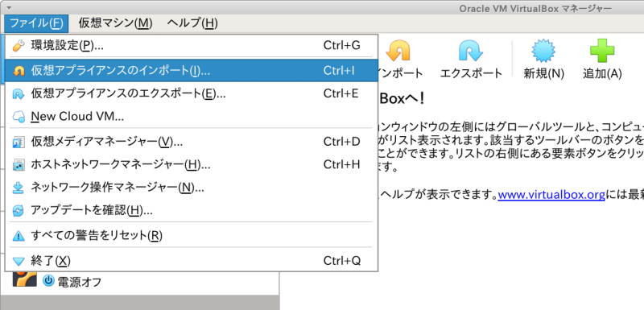644x310 pixels.
Task: Click the host network manager icon
Action: [x=19, y=165]
